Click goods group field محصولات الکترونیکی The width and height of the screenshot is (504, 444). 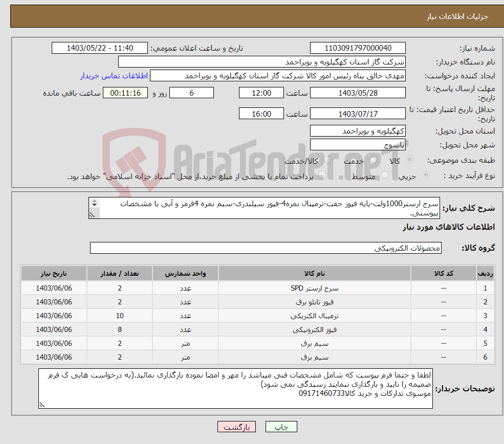(266, 248)
